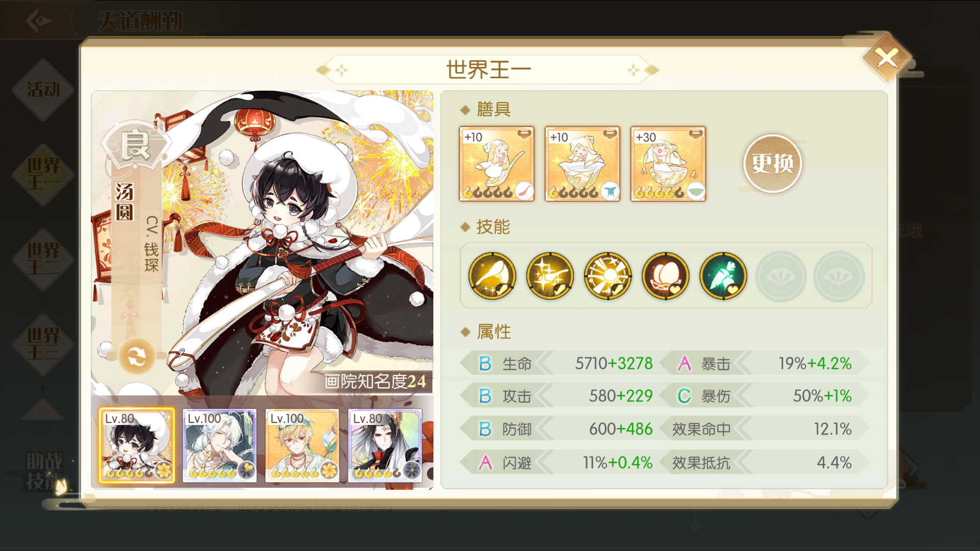Select the +10 spoon tableware item
Image resolution: width=980 pixels, height=551 pixels.
tap(497, 164)
